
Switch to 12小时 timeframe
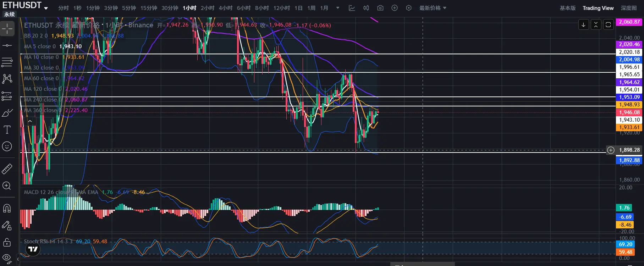tap(282, 8)
